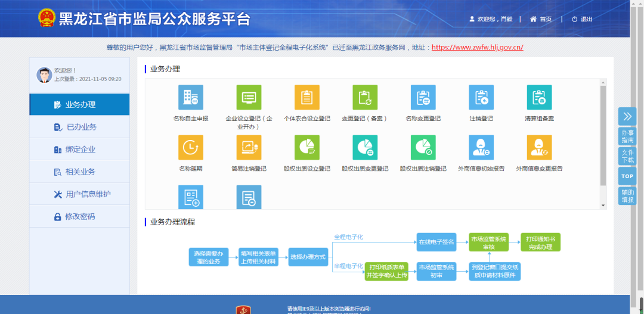The height and width of the screenshot is (314, 644).
Task: Open the 外商信息变更报告 icon
Action: (539, 147)
